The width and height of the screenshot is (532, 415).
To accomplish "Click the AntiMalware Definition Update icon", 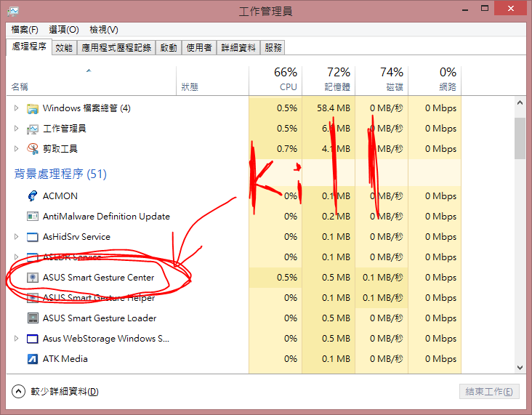I will click(x=33, y=217).
